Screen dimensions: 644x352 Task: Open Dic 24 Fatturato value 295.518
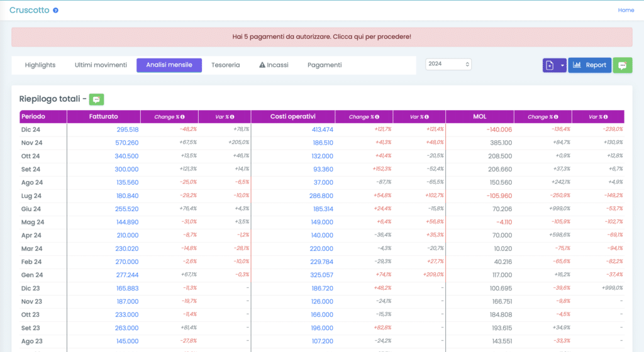click(128, 129)
